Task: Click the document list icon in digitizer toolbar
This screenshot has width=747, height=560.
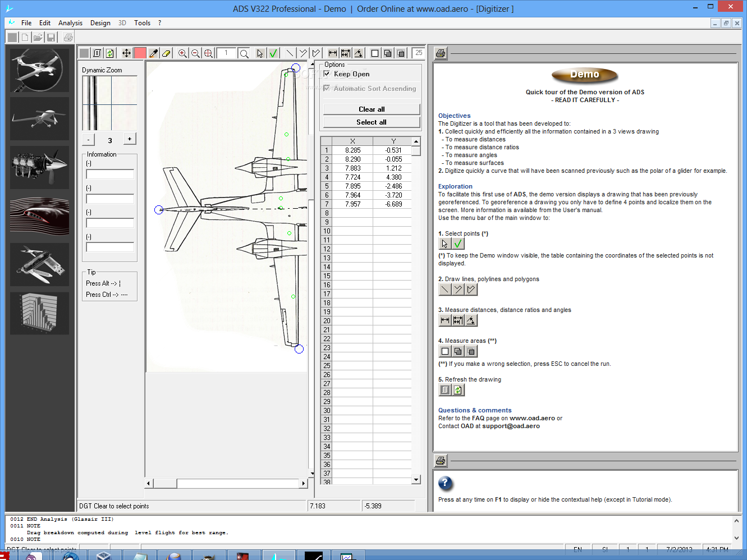Action: (x=97, y=53)
